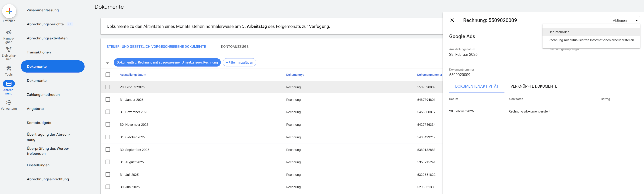
Task: Switch to the Kontoauszüge tab
Action: coord(235,47)
